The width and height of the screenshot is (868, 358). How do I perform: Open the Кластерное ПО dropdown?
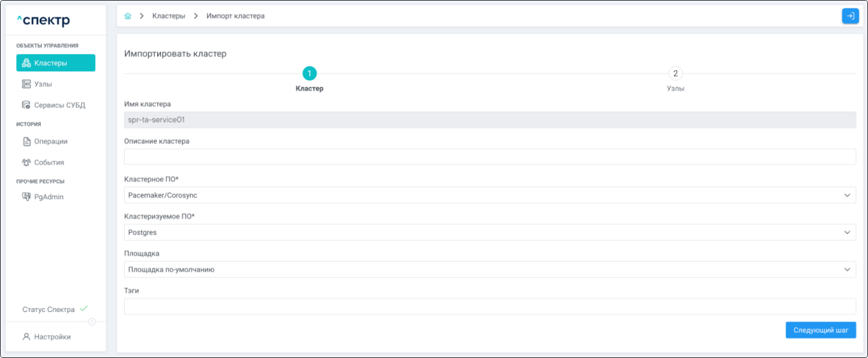pos(489,195)
